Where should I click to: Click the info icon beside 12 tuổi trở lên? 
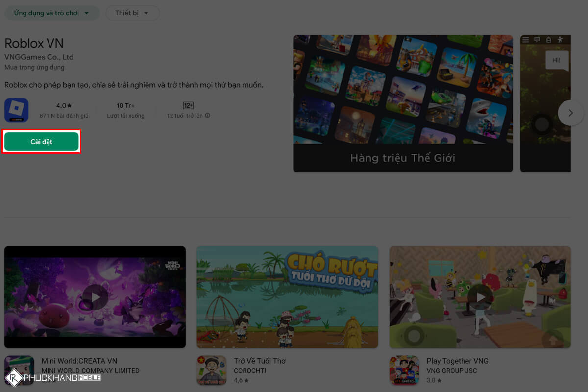(208, 116)
